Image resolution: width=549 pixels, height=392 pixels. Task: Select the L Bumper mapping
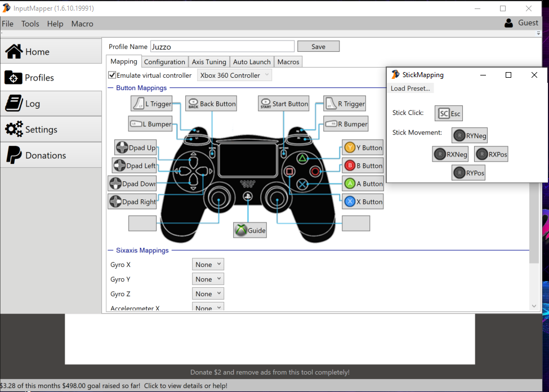click(x=150, y=124)
